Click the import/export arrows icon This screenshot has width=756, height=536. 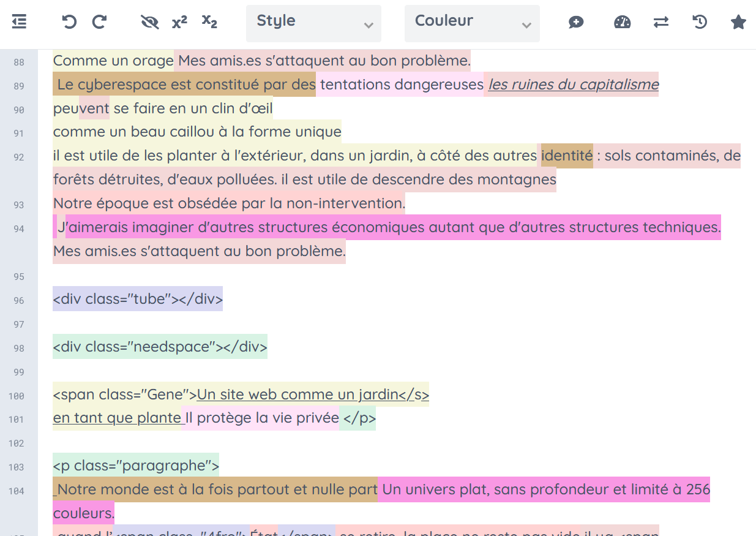661,22
